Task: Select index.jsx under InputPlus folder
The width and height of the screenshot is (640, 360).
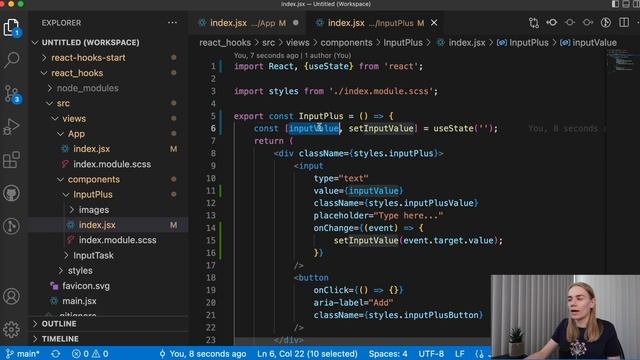Action: tap(97, 225)
